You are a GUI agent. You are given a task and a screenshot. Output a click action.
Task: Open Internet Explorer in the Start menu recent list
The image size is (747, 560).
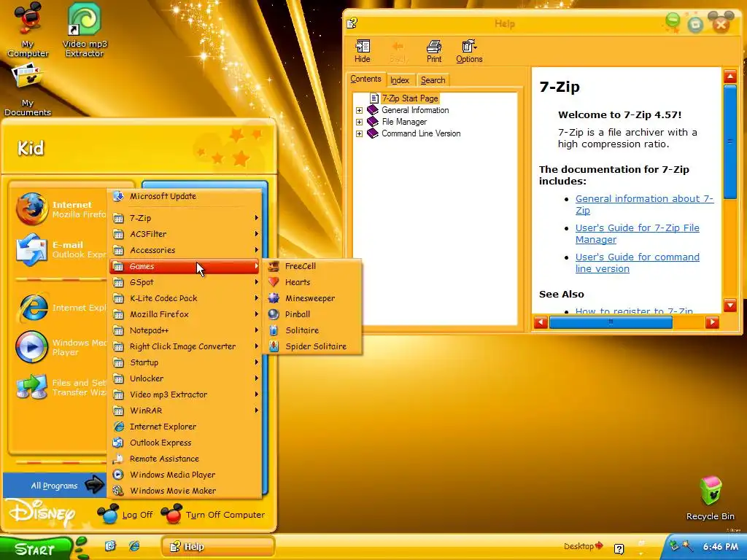click(60, 308)
